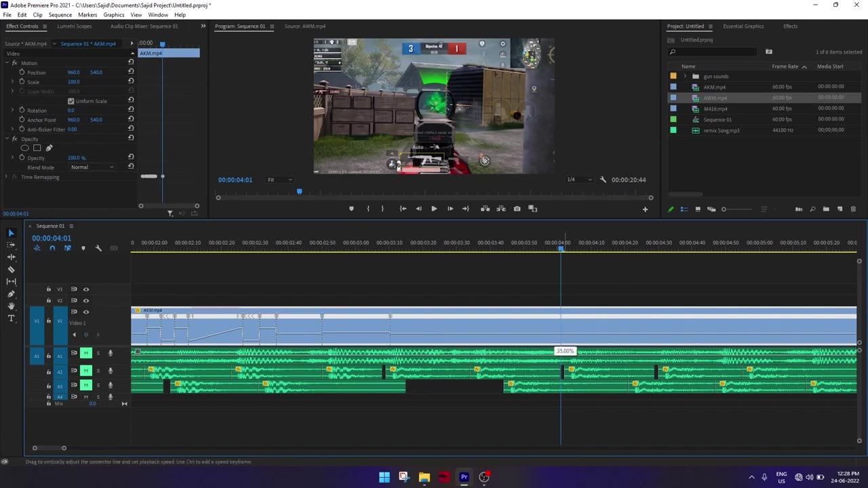
Task: Click Frame Rate column header
Action: [x=785, y=66]
